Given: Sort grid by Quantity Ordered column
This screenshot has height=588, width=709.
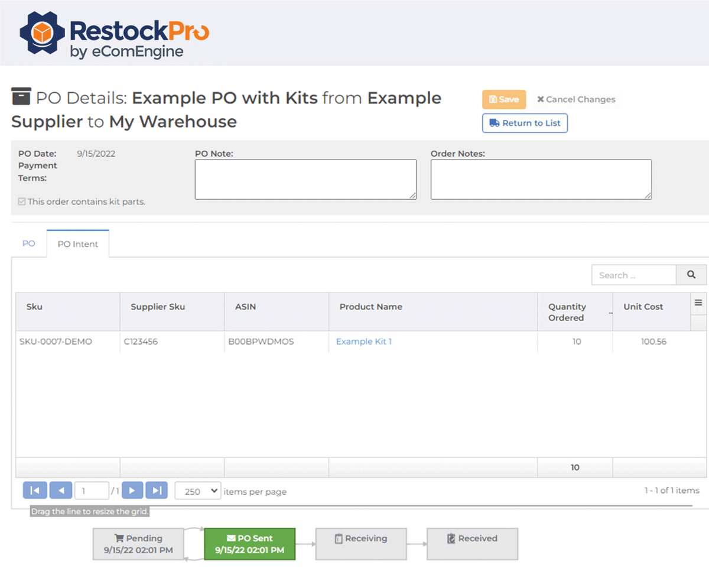Looking at the screenshot, I should coord(567,312).
